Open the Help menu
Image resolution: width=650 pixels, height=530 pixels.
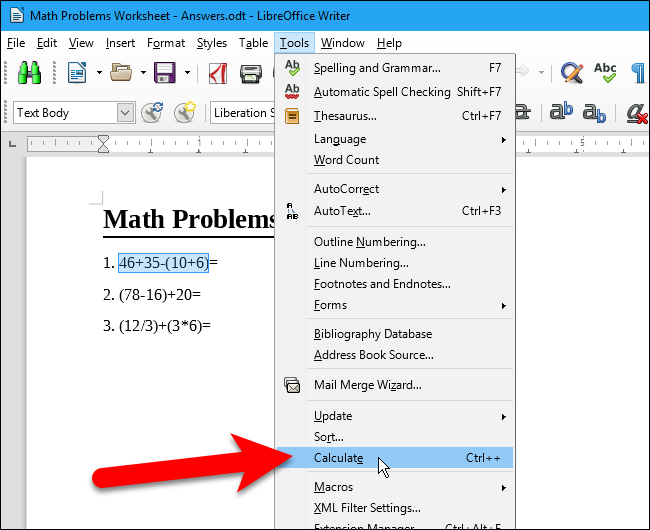click(x=389, y=43)
